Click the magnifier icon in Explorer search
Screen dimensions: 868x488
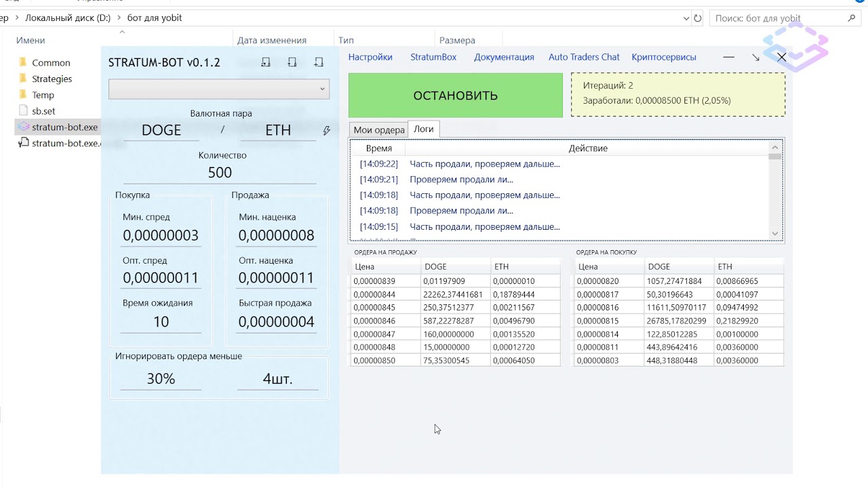[852, 18]
